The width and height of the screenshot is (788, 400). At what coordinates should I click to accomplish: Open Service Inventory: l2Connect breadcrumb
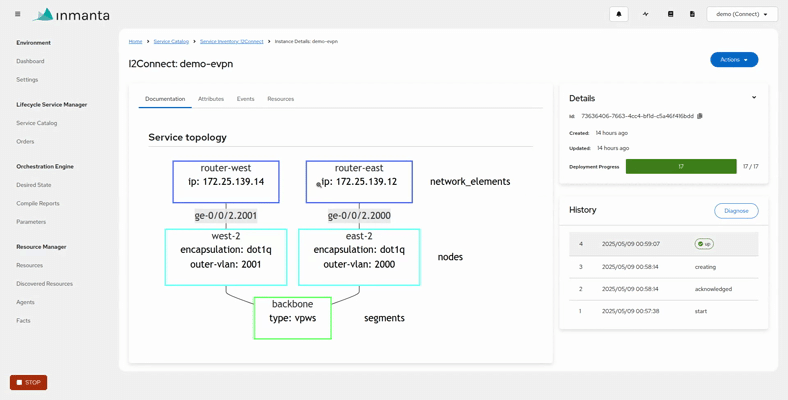(x=232, y=41)
